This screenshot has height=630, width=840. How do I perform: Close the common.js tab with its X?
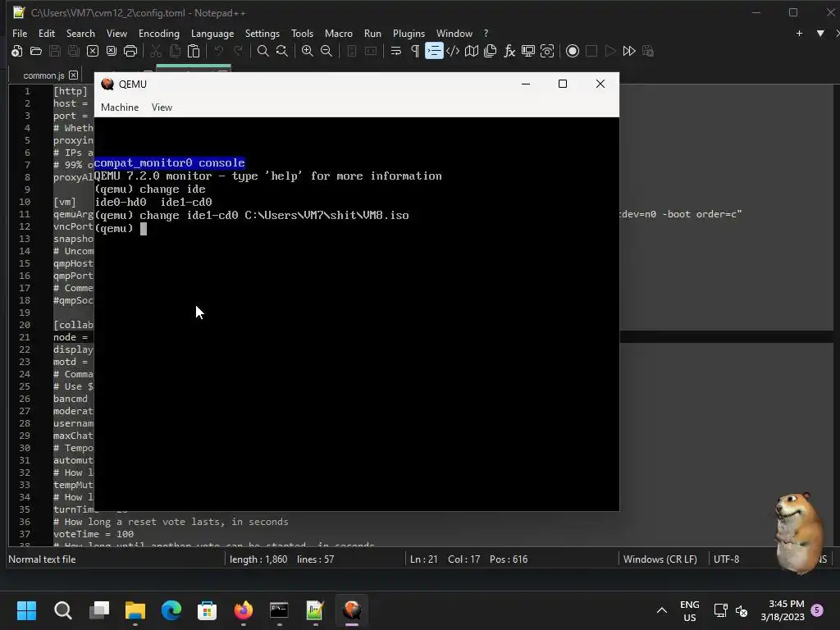tap(73, 75)
